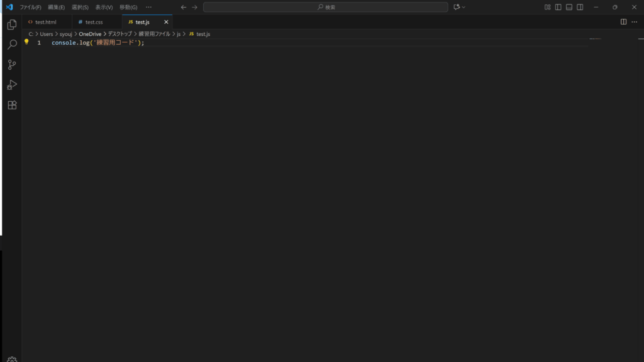The height and width of the screenshot is (362, 644).
Task: Click the lightbulb code action icon
Action: (26, 42)
